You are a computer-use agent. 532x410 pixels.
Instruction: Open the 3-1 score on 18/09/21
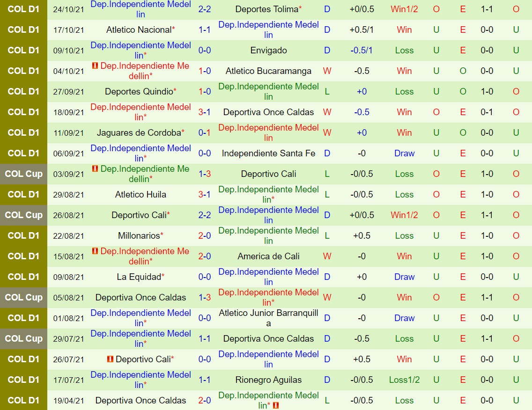(205, 112)
